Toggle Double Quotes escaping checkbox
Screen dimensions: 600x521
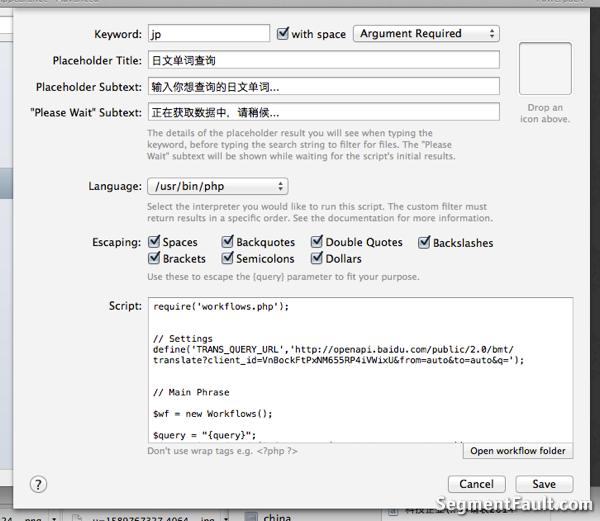(x=317, y=241)
